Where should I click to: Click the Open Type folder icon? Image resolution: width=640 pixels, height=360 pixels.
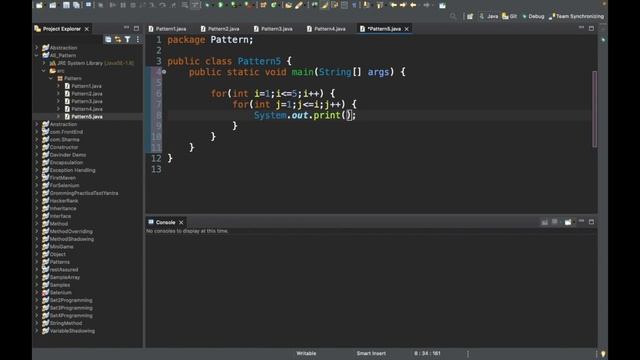[289, 5]
